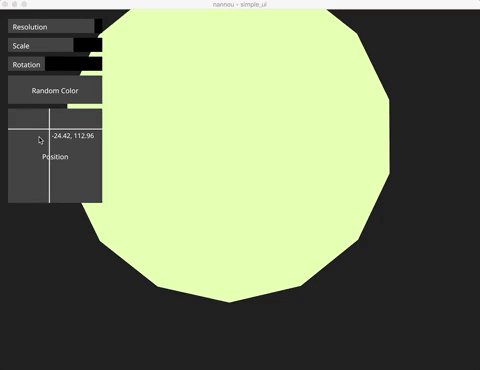Close the nannou window

pos(5,4)
